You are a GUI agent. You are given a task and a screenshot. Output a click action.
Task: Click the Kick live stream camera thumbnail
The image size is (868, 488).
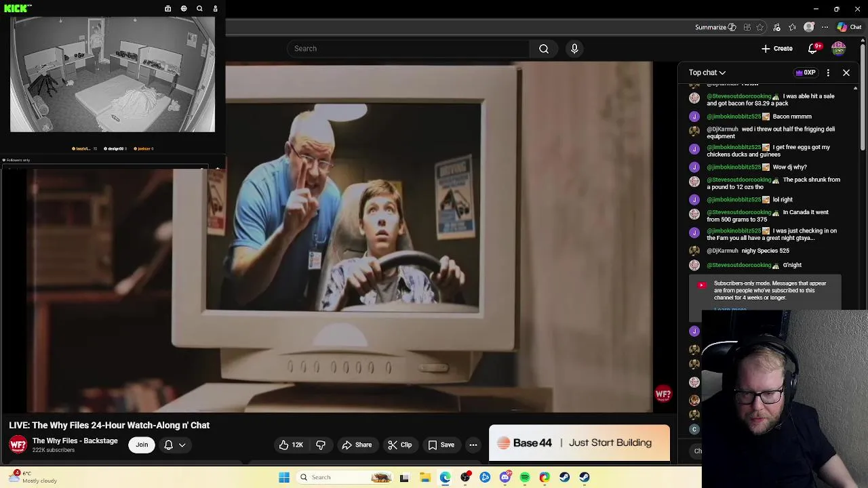(x=113, y=75)
